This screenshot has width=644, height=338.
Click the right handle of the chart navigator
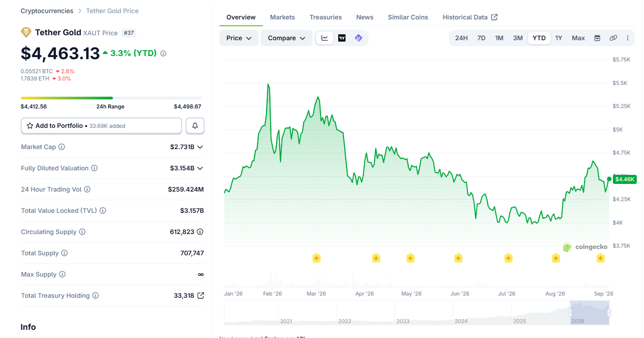click(609, 313)
